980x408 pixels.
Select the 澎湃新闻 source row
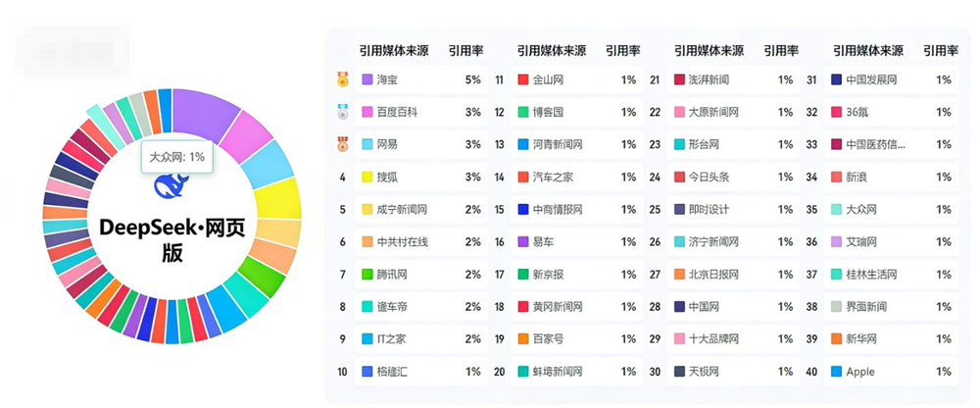click(734, 79)
